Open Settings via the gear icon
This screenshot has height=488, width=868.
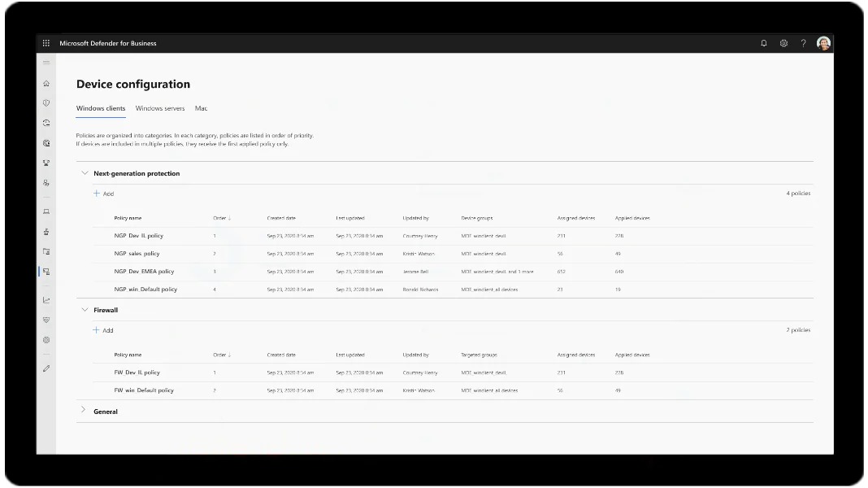(x=783, y=42)
